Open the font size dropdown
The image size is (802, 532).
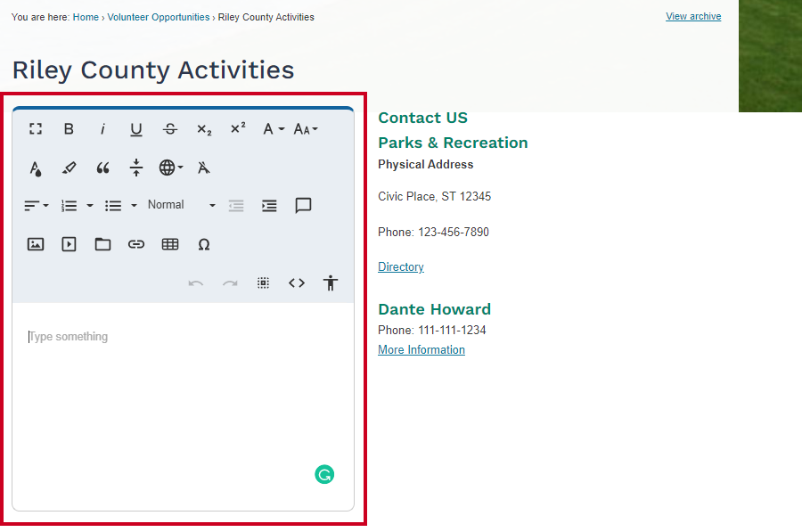pos(306,129)
